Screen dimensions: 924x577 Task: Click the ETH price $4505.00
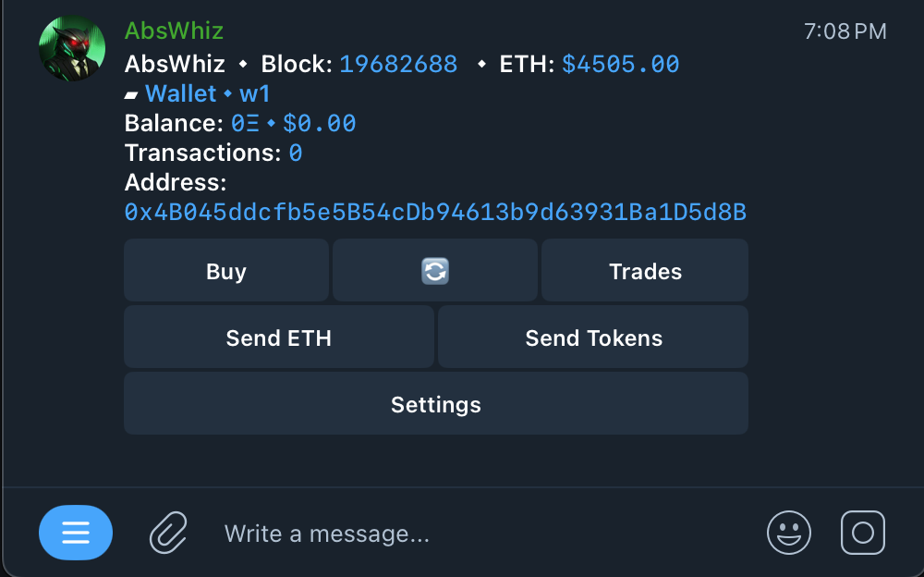tap(620, 64)
